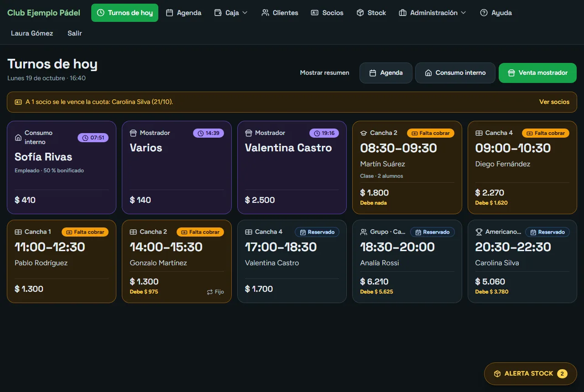Click the Consumo interno button
Screen dimensions: 584x392
[x=455, y=73]
